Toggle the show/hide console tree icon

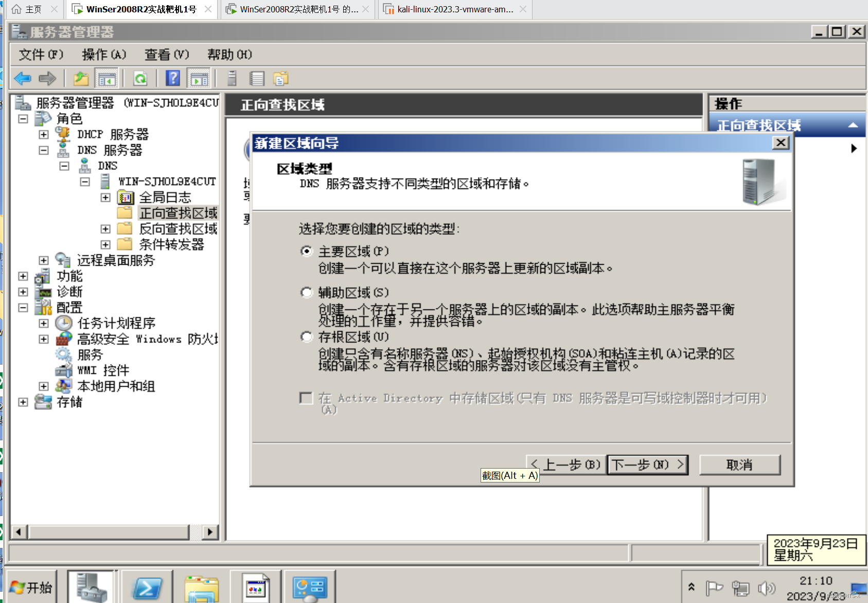(107, 79)
